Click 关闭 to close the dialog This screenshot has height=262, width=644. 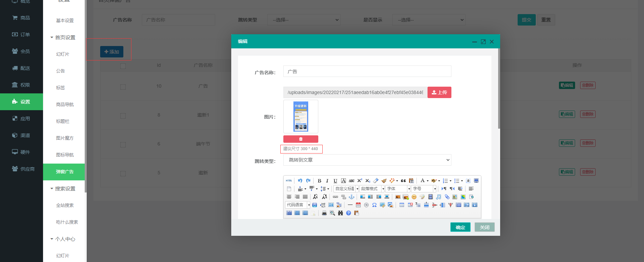pos(485,227)
